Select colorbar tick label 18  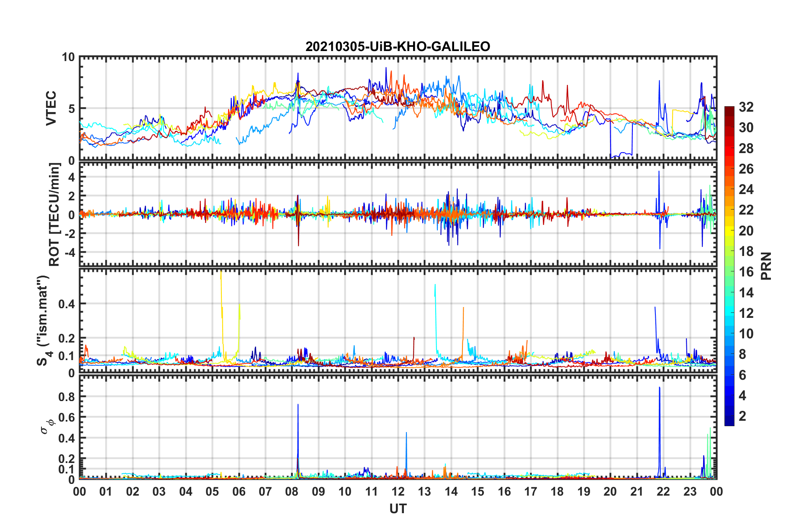pos(746,251)
